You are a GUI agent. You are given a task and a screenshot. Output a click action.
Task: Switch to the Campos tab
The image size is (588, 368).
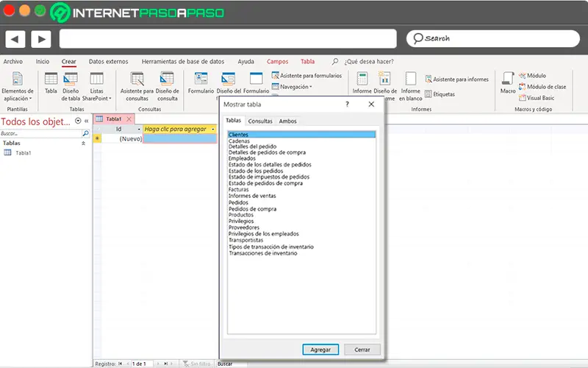point(278,61)
